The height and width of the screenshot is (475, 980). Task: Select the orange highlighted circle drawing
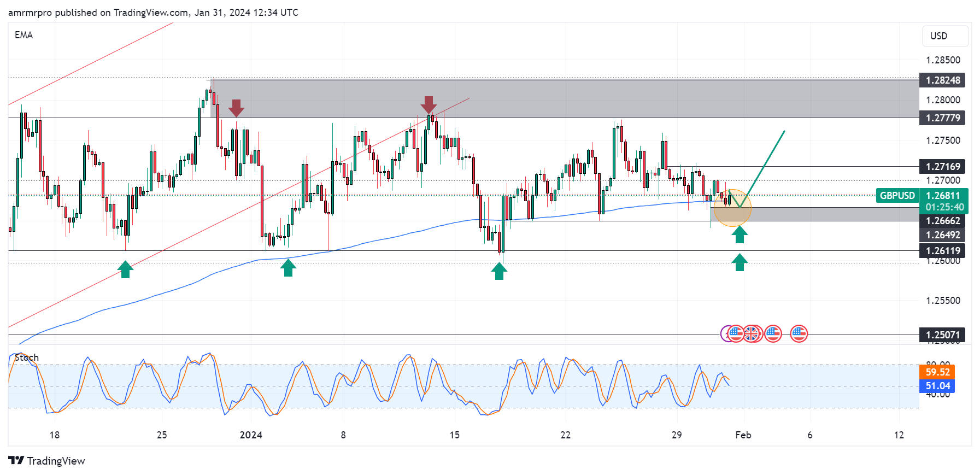[x=732, y=208]
